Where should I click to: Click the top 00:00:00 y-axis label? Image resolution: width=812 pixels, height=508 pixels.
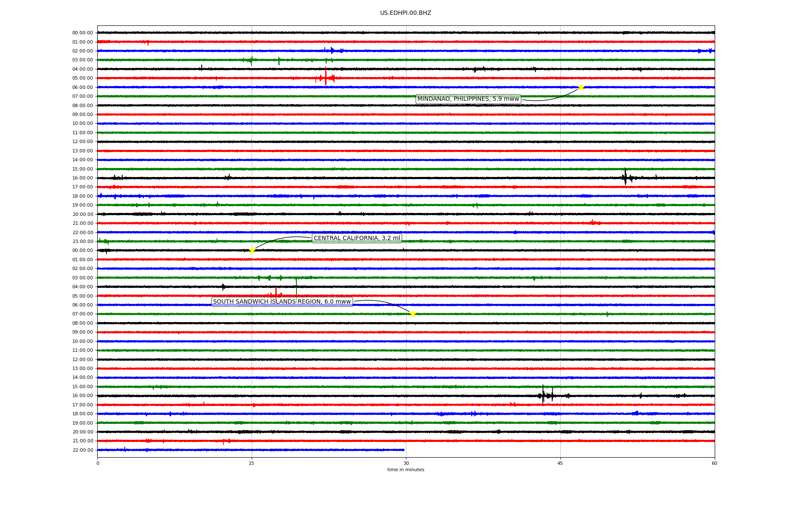pos(82,33)
